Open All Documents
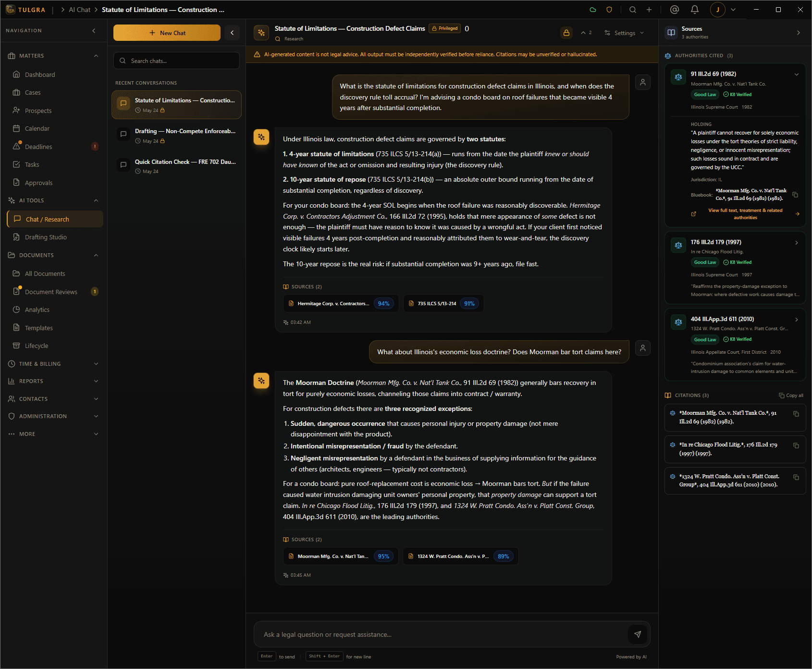The width and height of the screenshot is (812, 669). click(55, 273)
